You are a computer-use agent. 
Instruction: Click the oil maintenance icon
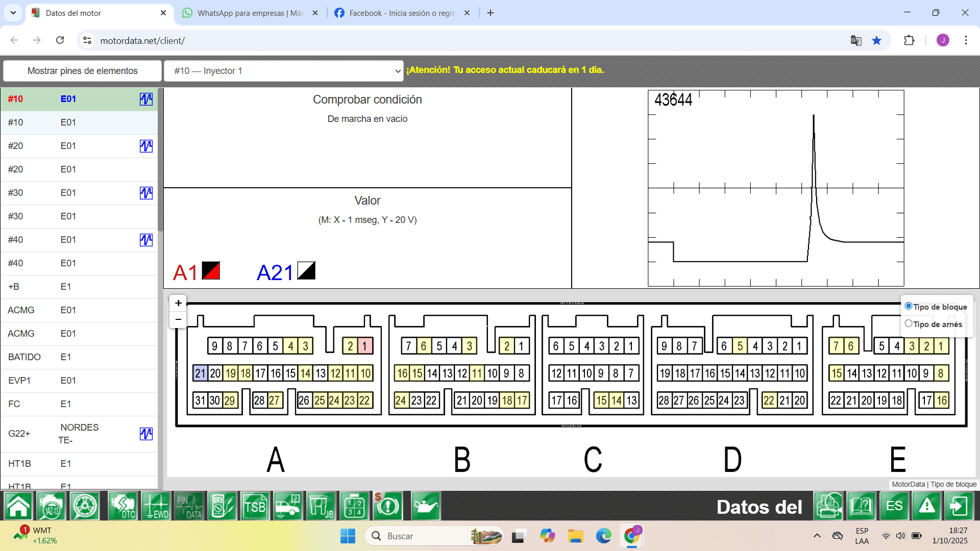pyautogui.click(x=425, y=506)
